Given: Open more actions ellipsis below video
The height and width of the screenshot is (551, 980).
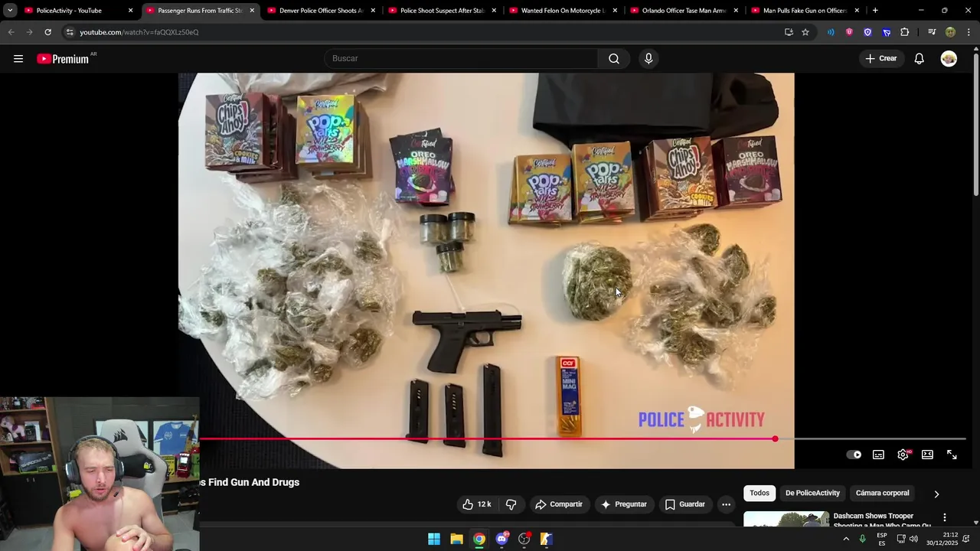Looking at the screenshot, I should (x=726, y=504).
